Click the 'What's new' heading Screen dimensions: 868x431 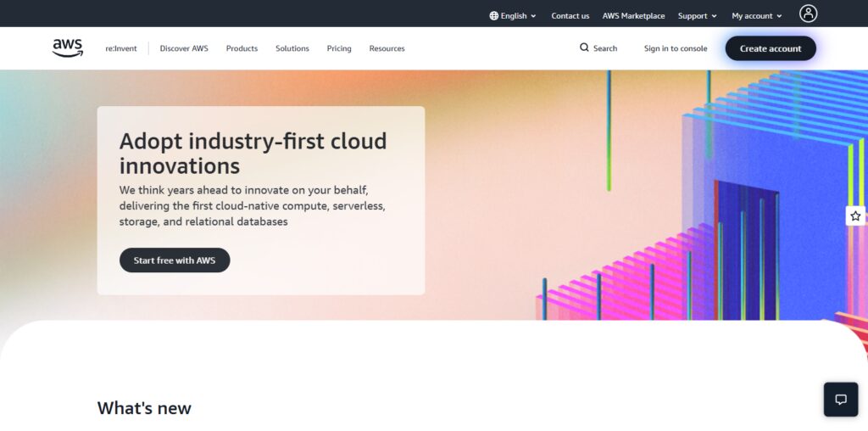(x=144, y=408)
